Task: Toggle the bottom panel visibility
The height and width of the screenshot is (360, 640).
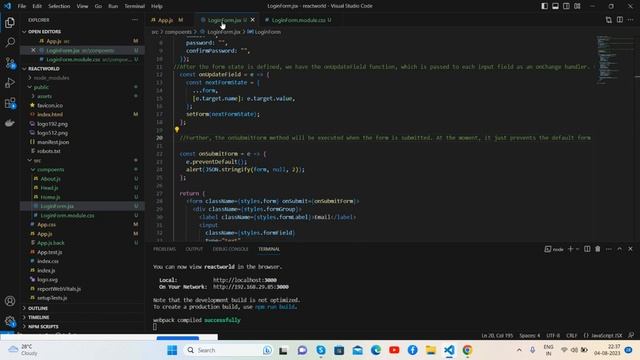Action: tap(556, 6)
